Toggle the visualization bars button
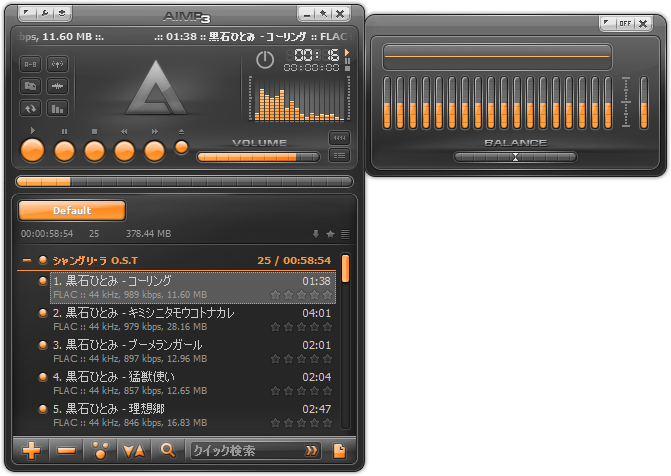The width and height of the screenshot is (671, 476). [57, 108]
